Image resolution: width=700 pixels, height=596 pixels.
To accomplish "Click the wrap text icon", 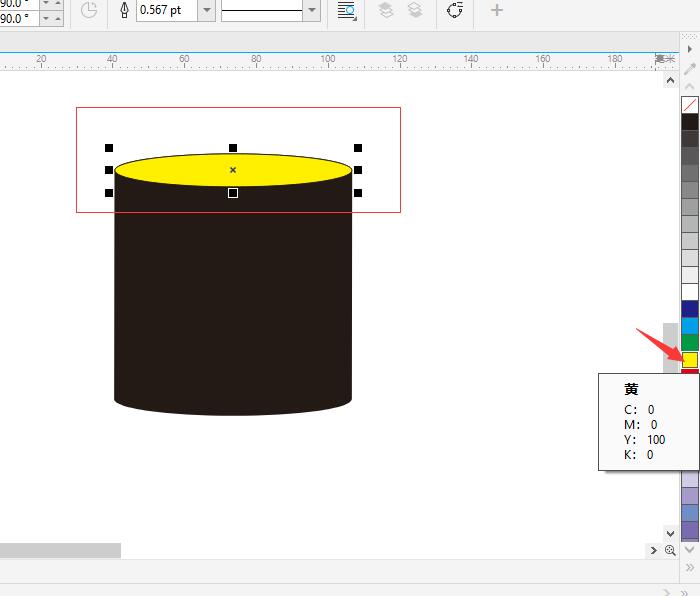I will coord(346,10).
